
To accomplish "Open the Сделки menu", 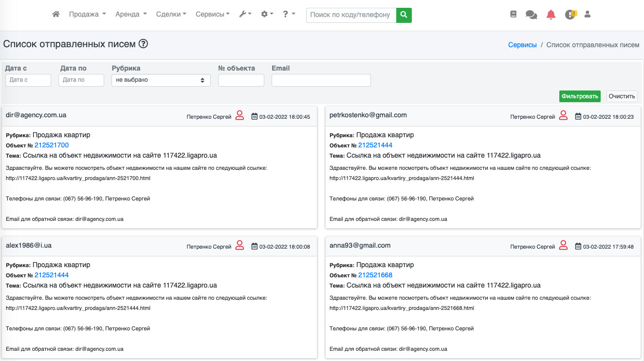I will (x=171, y=15).
